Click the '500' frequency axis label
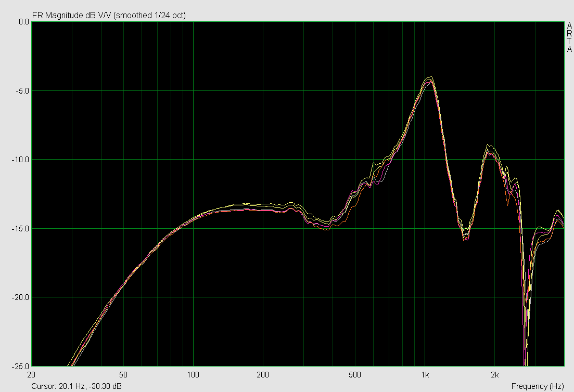 coord(355,375)
